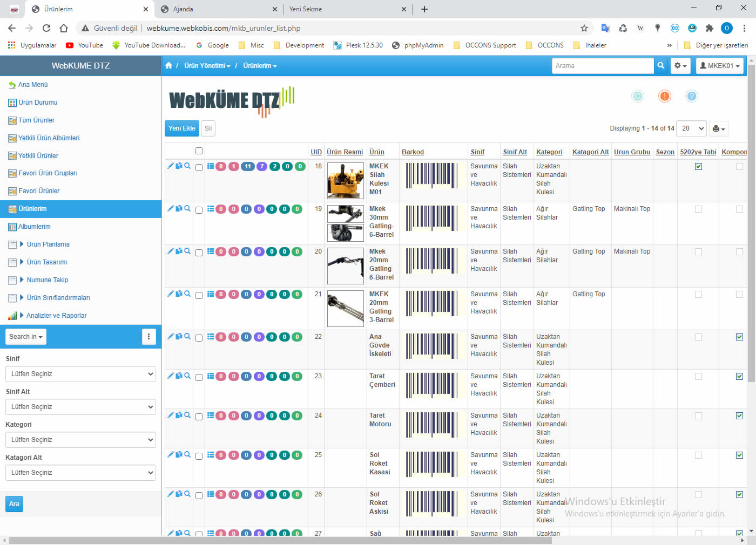Click the list icon for Sol Roket Kasasi row
The image size is (756, 545).
(211, 454)
